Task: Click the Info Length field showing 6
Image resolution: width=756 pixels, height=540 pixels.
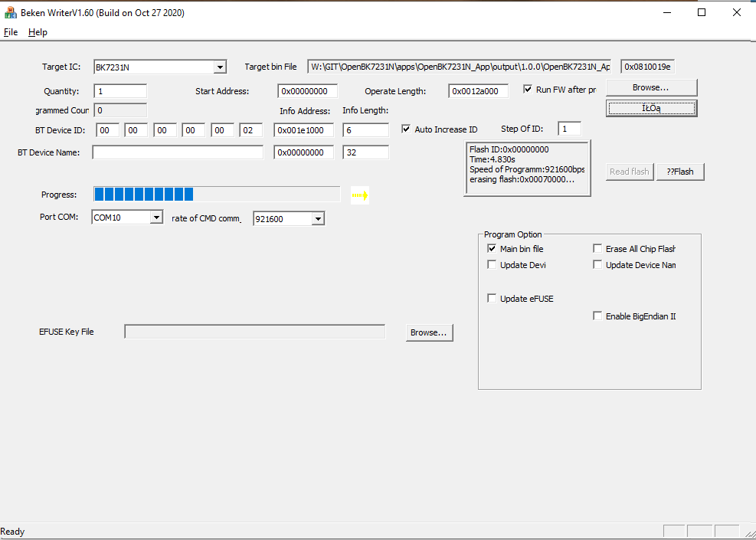Action: click(x=366, y=129)
